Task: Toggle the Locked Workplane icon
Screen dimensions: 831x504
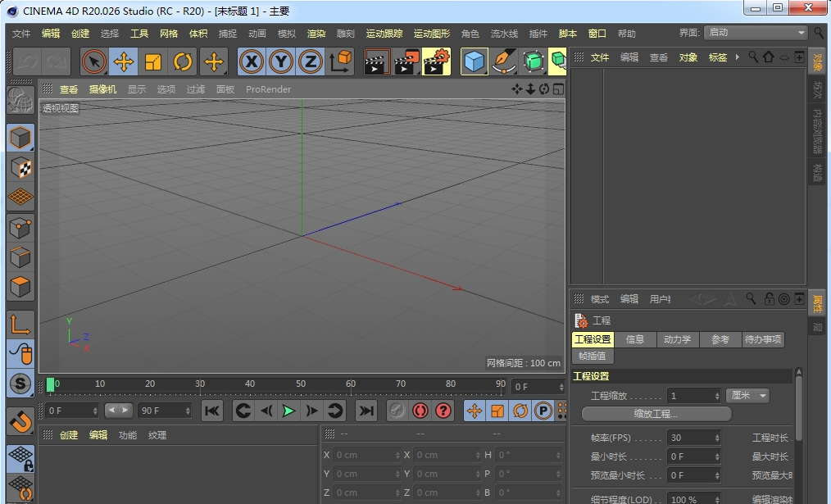Action: point(20,459)
